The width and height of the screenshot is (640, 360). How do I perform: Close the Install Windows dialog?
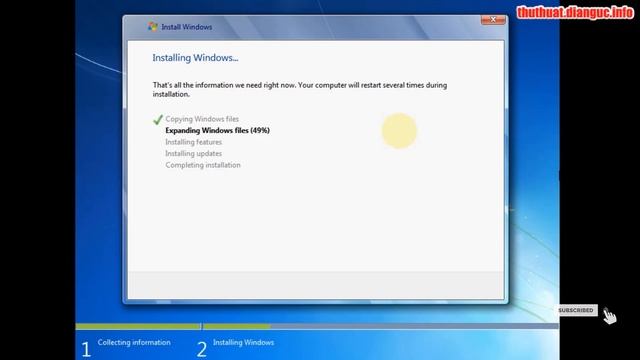[x=493, y=20]
